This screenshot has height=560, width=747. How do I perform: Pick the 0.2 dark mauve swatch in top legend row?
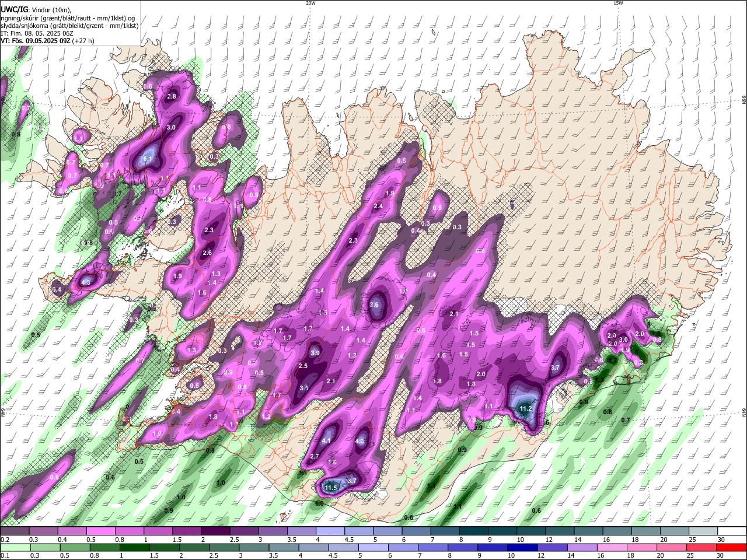tap(15, 531)
